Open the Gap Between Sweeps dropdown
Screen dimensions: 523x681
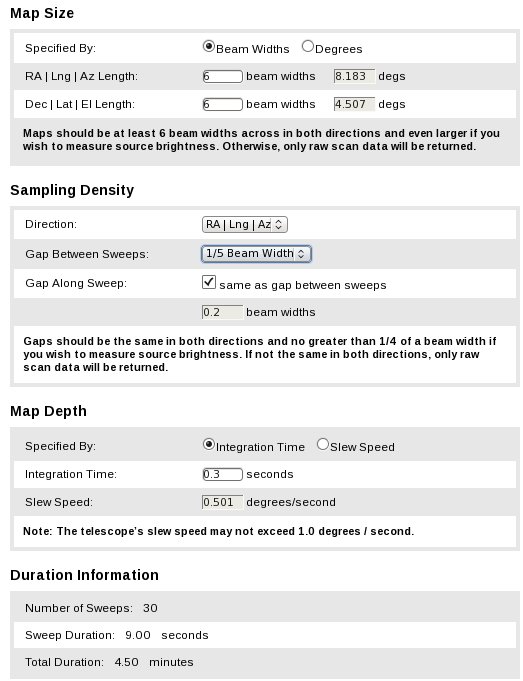256,254
